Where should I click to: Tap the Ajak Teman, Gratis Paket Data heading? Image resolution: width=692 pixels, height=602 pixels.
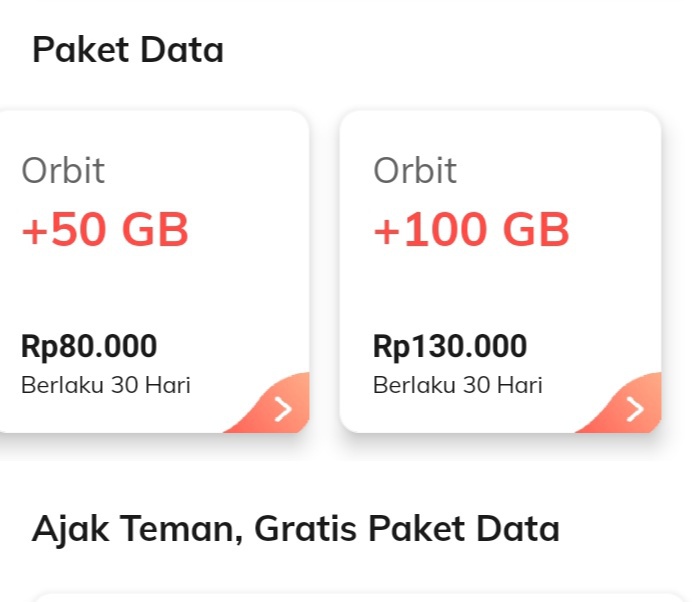[295, 528]
